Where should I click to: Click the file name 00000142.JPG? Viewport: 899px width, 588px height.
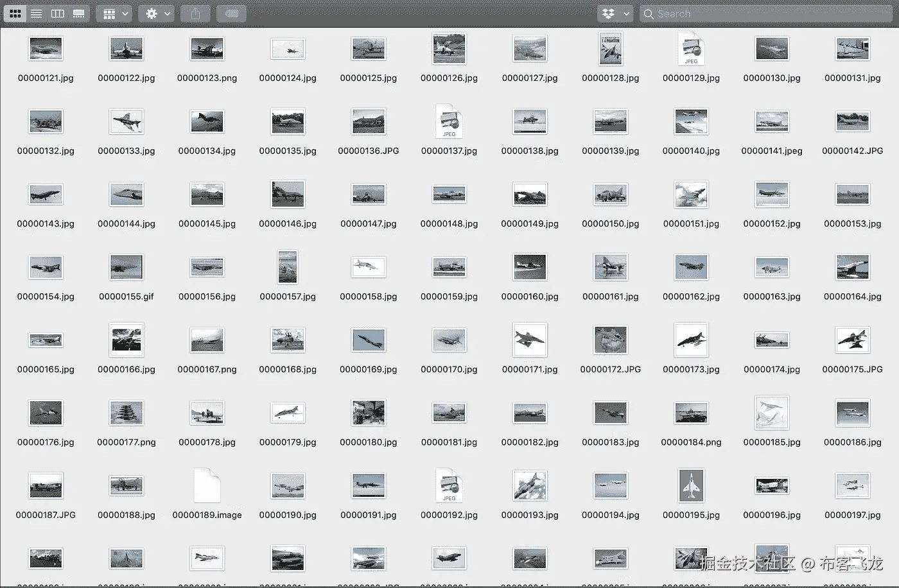pyautogui.click(x=853, y=151)
